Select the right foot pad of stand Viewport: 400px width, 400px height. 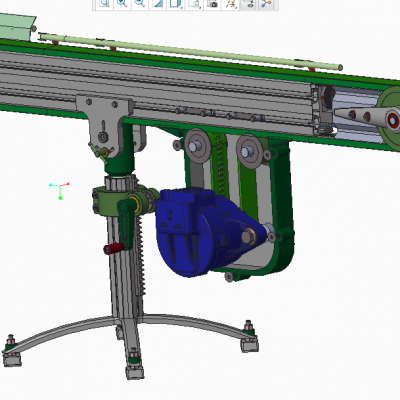250,344
